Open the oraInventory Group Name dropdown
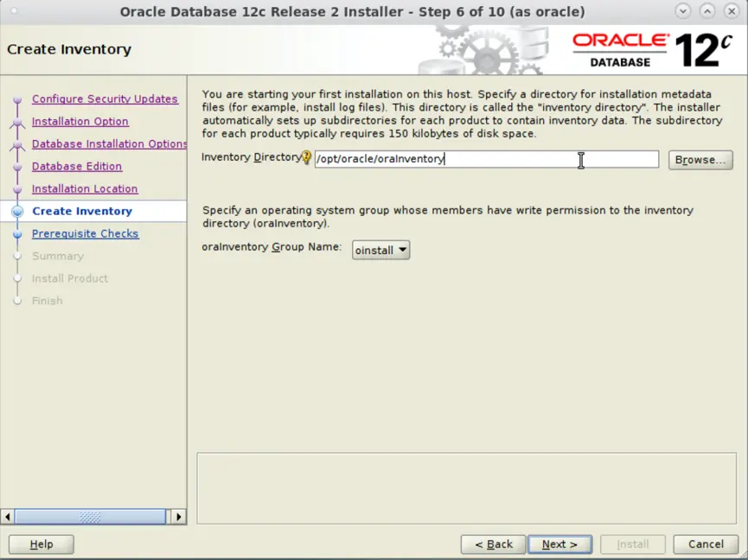 click(x=380, y=251)
